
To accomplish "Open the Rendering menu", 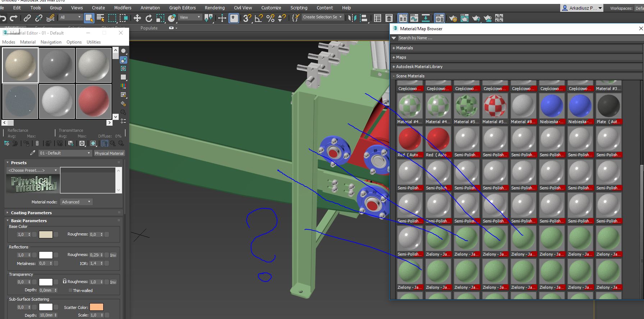I will tap(215, 8).
